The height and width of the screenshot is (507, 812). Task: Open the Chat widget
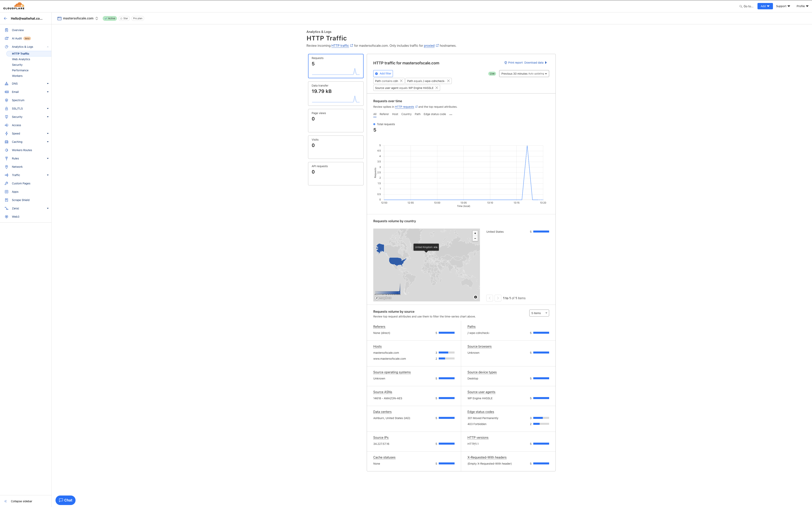point(65,500)
